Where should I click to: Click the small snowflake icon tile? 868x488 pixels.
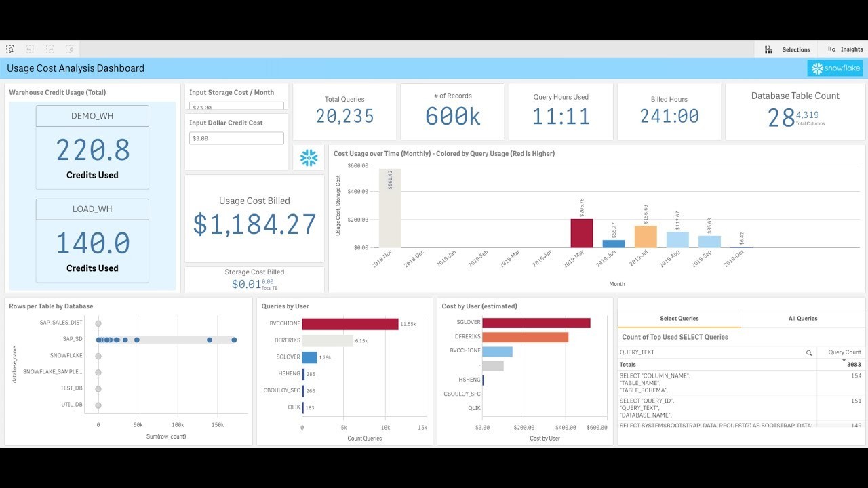pyautogui.click(x=309, y=157)
